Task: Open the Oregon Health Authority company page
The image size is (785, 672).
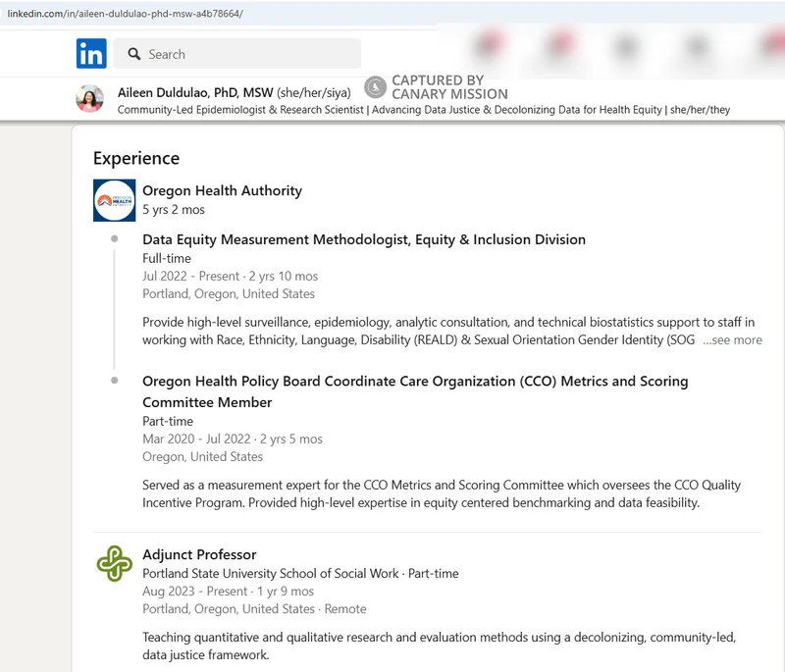Action: [222, 190]
